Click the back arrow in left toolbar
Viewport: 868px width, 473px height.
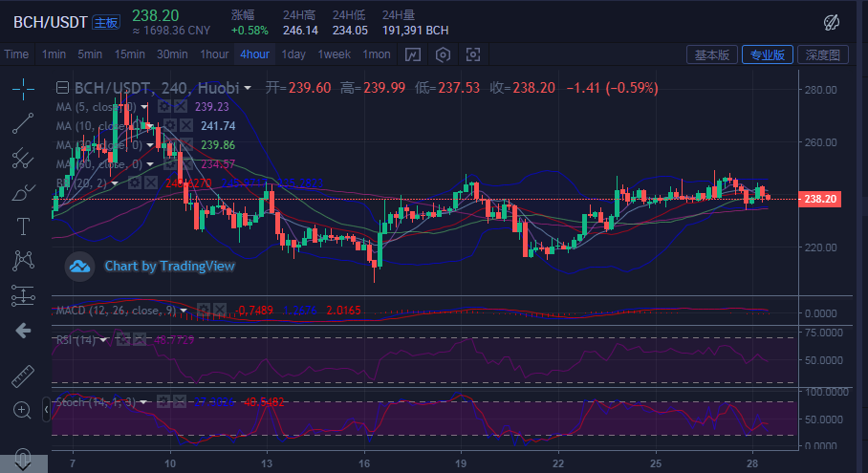pyautogui.click(x=23, y=331)
